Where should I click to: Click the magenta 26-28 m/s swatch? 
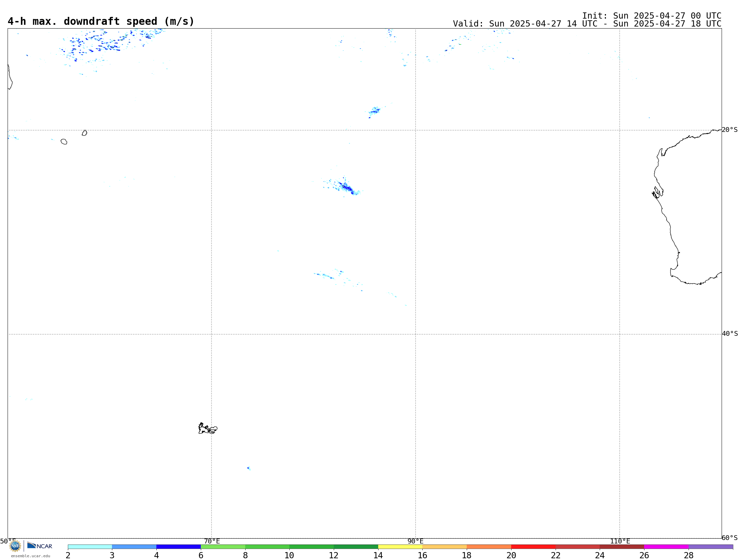point(666,547)
